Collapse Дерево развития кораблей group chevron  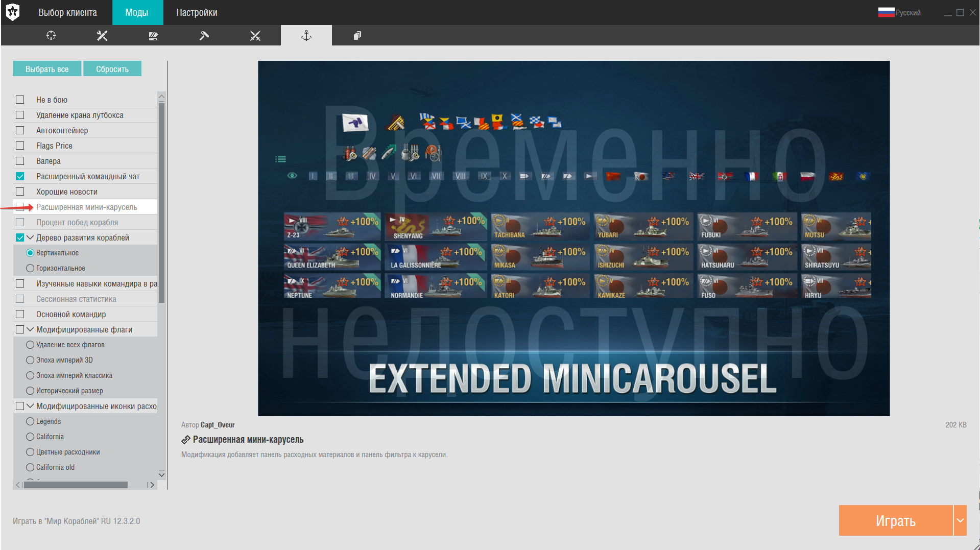point(30,237)
